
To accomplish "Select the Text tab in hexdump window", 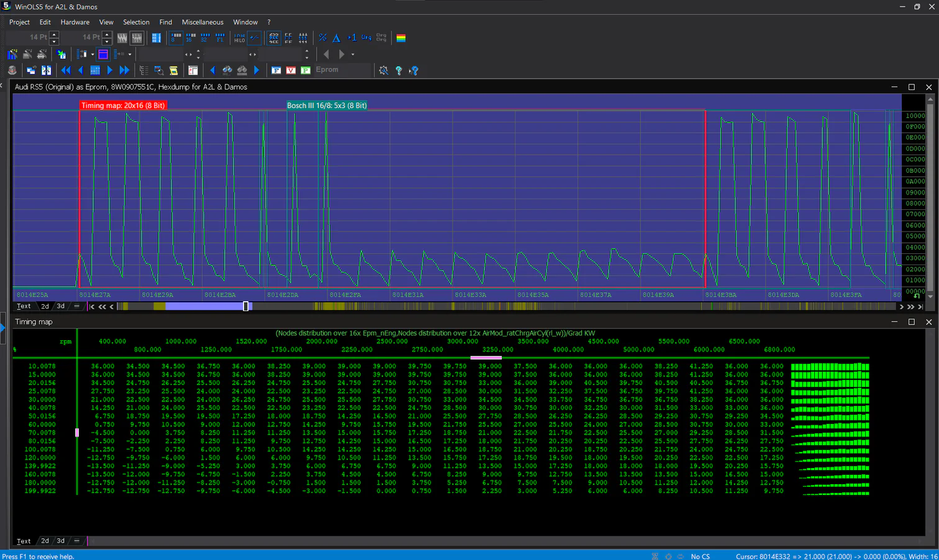I will [24, 306].
